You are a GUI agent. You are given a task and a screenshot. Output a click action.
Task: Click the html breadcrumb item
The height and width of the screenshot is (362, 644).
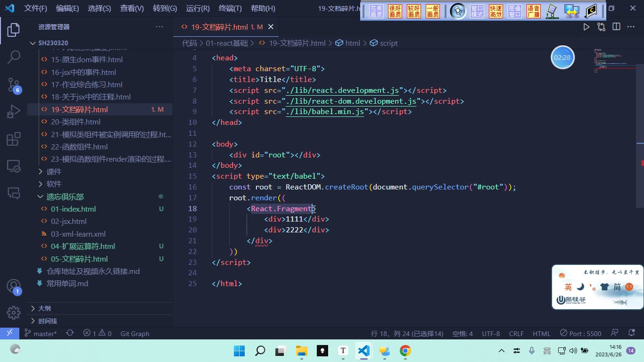[x=348, y=43]
